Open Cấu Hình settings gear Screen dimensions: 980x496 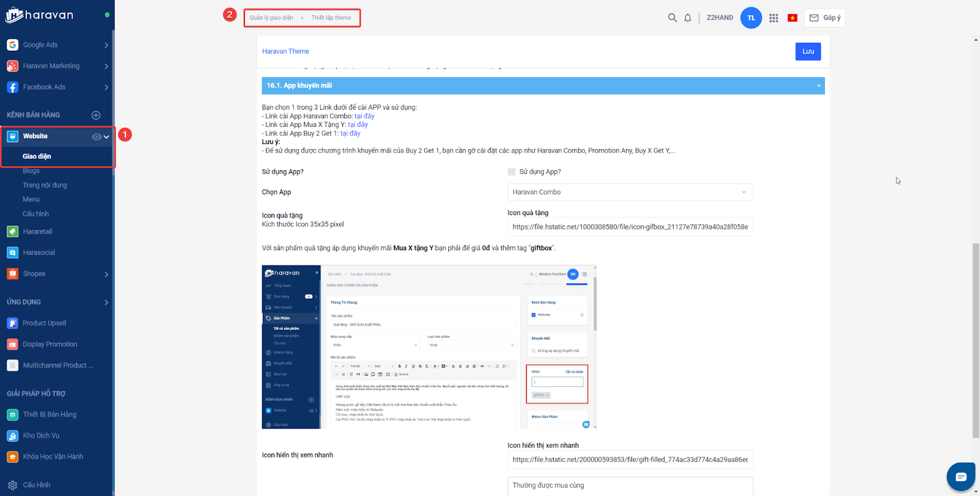click(x=13, y=485)
